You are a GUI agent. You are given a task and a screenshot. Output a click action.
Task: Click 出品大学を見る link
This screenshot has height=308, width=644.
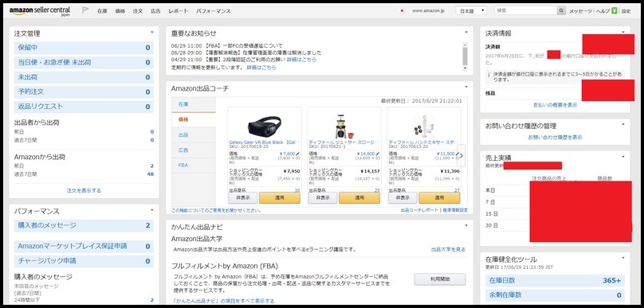pos(448,249)
